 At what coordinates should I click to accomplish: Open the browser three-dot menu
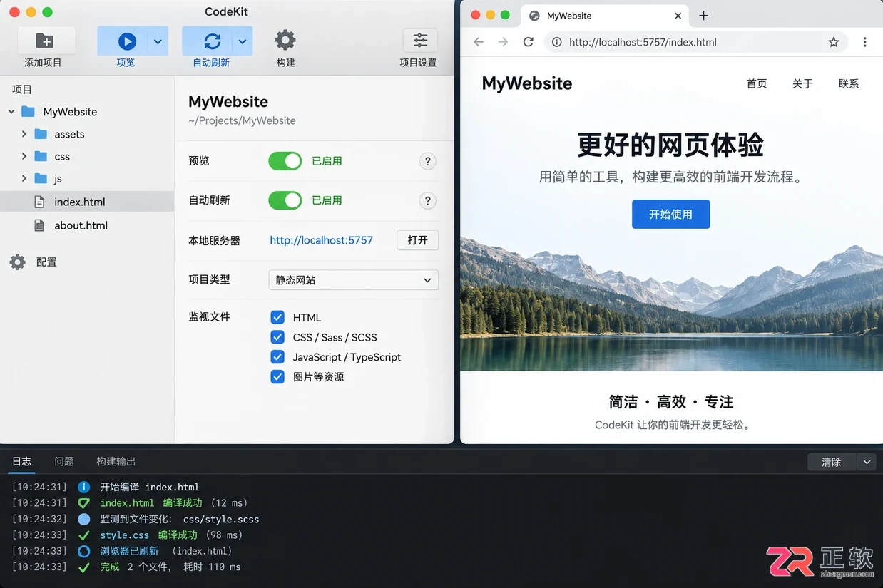[864, 42]
